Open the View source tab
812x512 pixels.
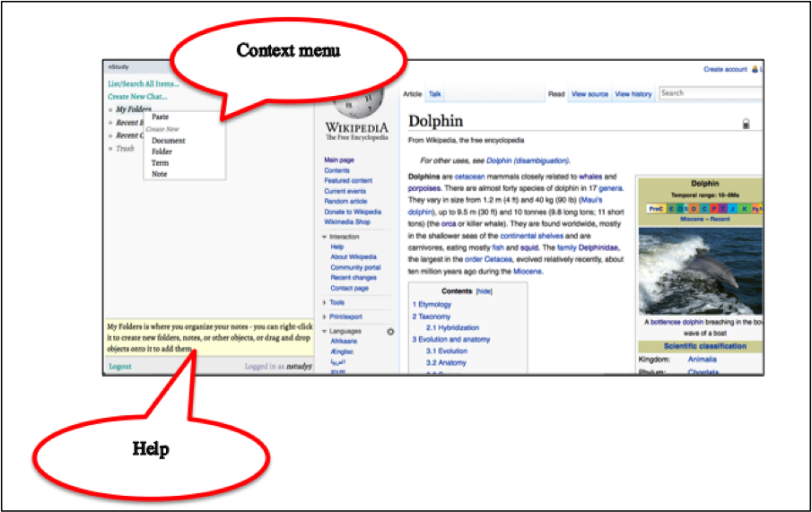tap(589, 94)
